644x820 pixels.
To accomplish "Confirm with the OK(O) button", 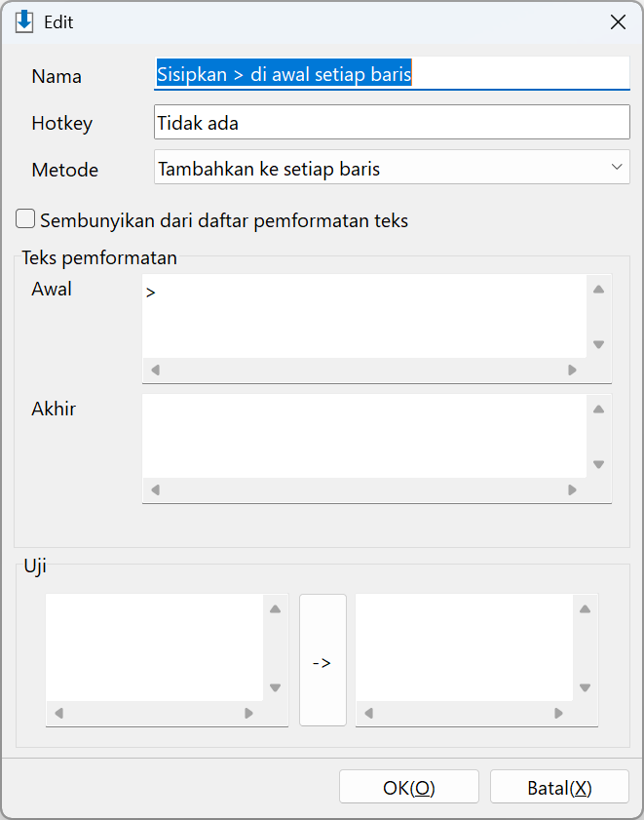I will pyautogui.click(x=409, y=787).
